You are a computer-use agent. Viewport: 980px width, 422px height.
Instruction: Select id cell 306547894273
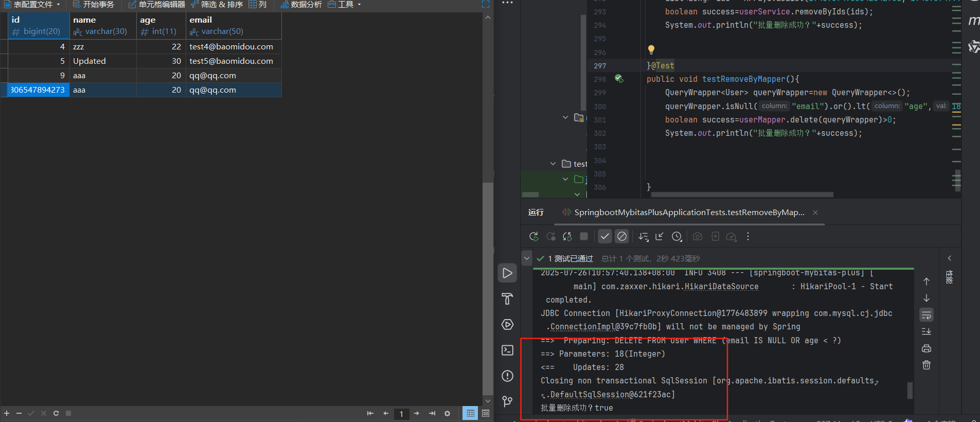pyautogui.click(x=39, y=90)
